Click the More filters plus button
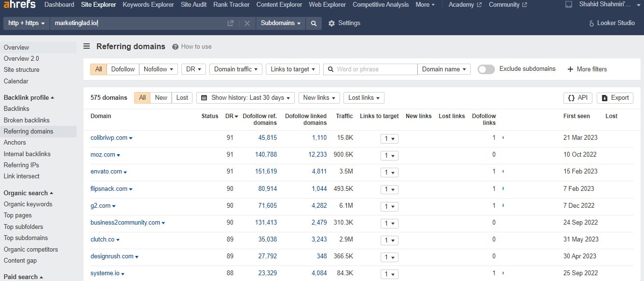Viewport: 644px width, 281px height. pyautogui.click(x=587, y=69)
